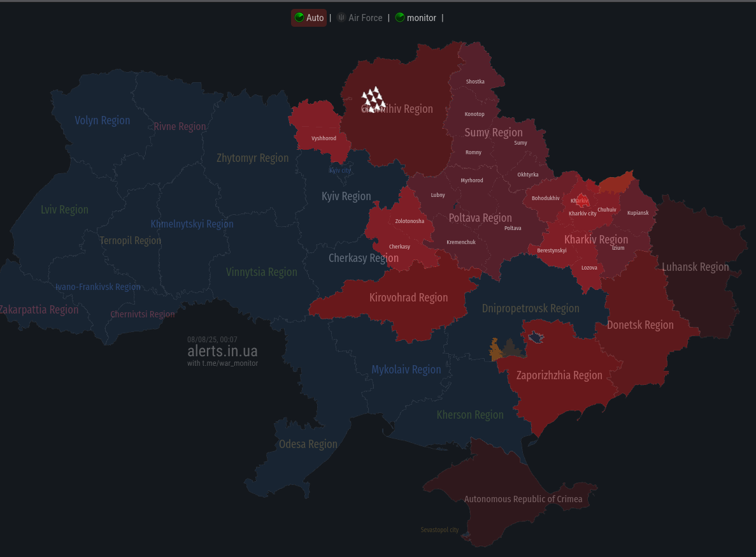Click the Okhtyrka district

click(528, 175)
